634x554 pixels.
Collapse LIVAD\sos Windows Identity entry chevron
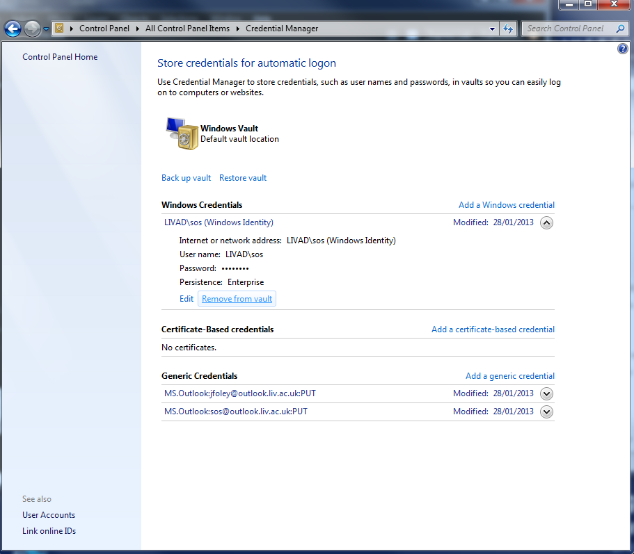(546, 223)
